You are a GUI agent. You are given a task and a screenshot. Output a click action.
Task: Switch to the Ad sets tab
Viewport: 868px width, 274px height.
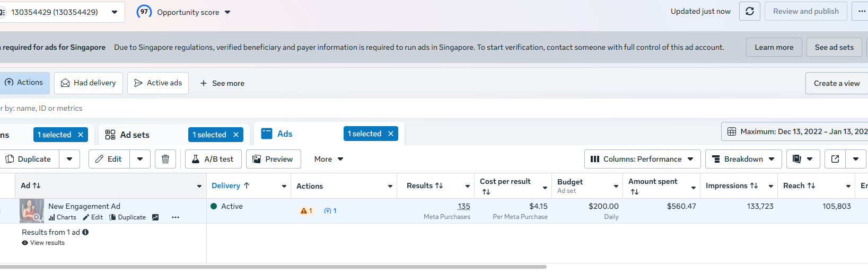point(135,135)
